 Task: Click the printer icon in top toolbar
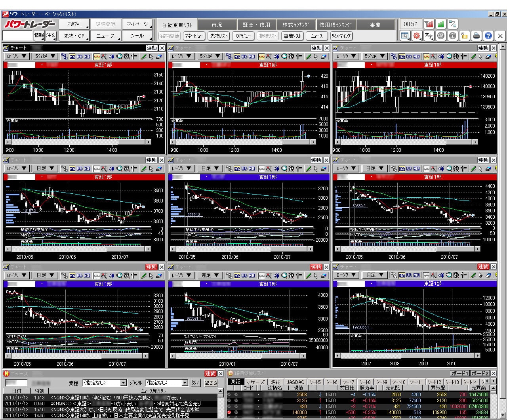coord(476,36)
